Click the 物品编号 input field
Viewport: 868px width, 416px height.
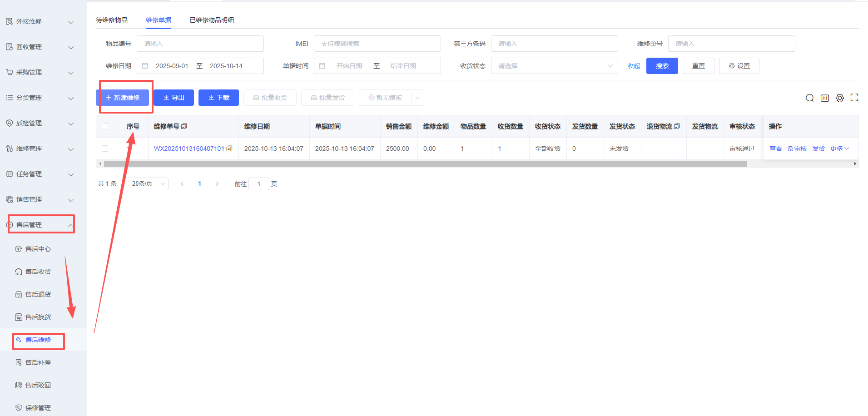[200, 44]
